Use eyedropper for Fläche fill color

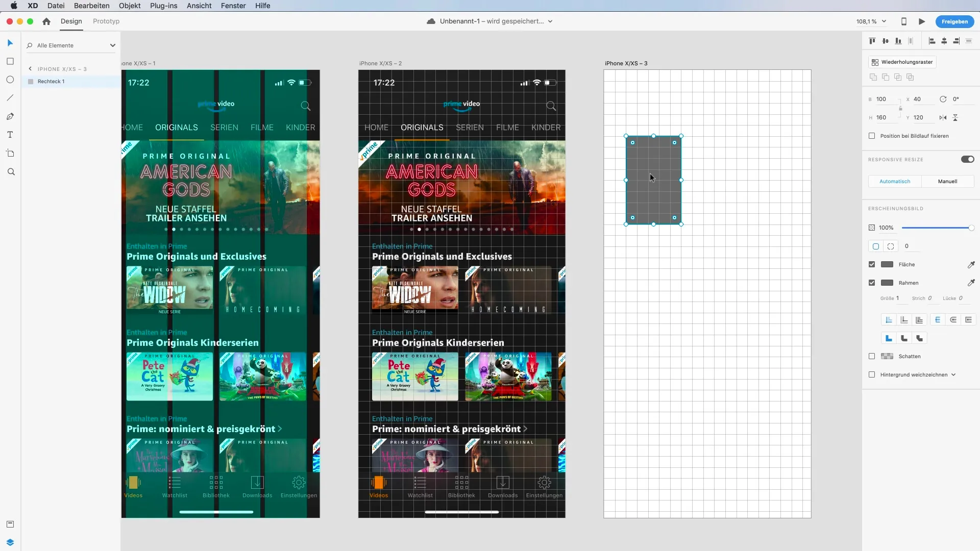tap(971, 264)
